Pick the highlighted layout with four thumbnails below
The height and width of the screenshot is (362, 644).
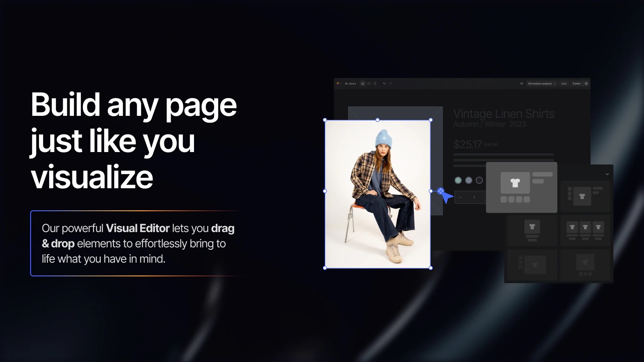pyautogui.click(x=522, y=187)
